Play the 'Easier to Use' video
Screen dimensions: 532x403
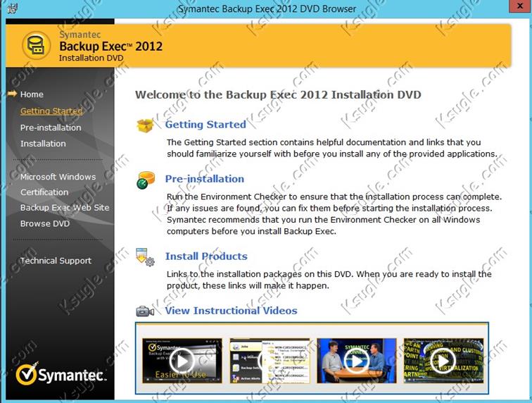pyautogui.click(x=182, y=361)
